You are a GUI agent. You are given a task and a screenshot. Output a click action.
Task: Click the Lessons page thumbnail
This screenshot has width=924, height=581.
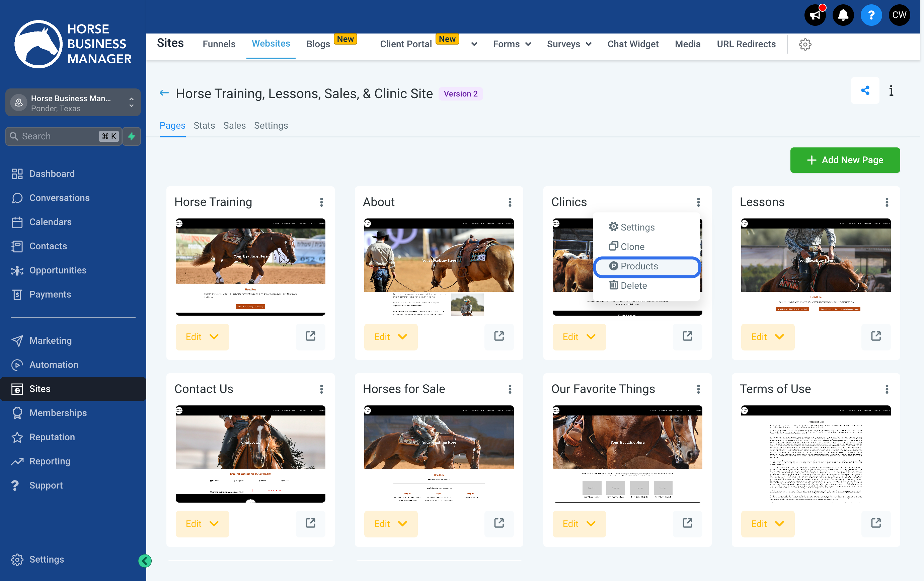point(816,267)
